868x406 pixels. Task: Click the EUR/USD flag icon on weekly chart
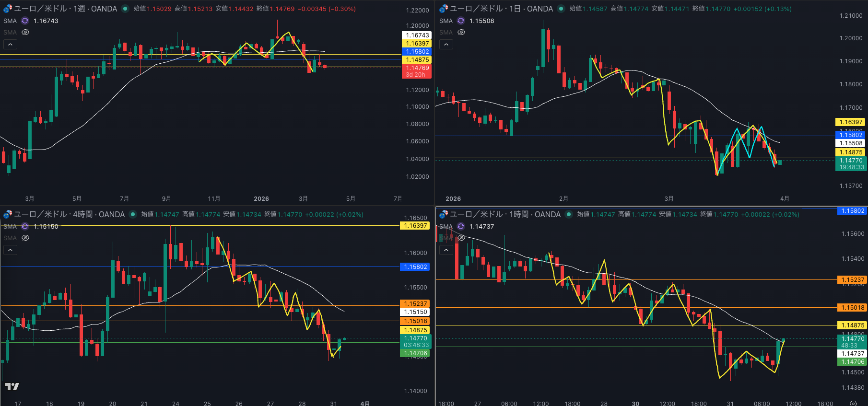8,9
